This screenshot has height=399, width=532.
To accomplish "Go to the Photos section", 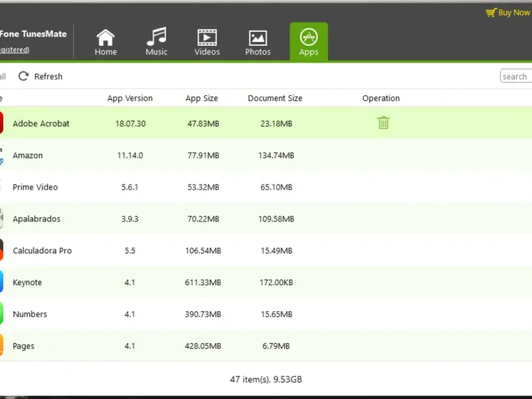I will coord(258,42).
